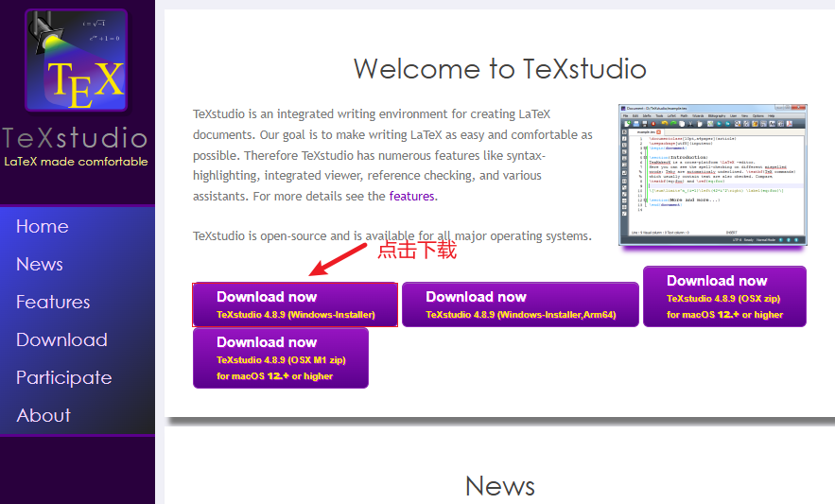This screenshot has height=504, width=835.
Task: Click the 'News' section heading
Action: pyautogui.click(x=500, y=486)
